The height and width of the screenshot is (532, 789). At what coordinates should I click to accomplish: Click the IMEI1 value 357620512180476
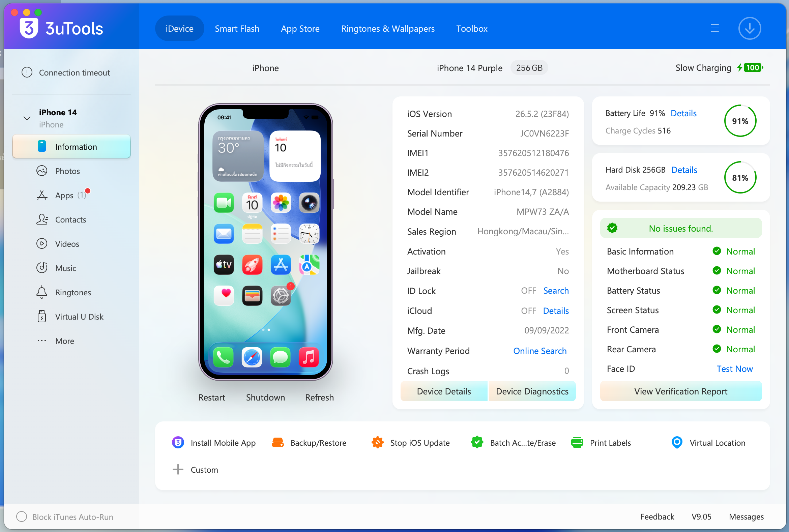pyautogui.click(x=533, y=153)
